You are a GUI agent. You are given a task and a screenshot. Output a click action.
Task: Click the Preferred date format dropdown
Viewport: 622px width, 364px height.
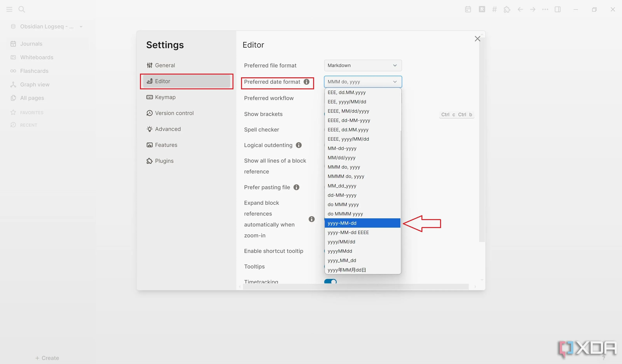[x=363, y=82]
